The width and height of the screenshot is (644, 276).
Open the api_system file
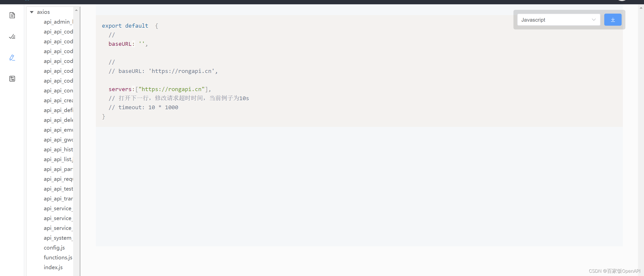(x=58, y=238)
